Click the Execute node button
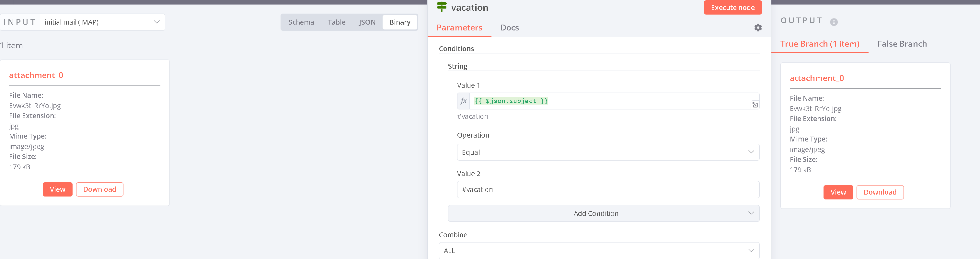 coord(732,7)
